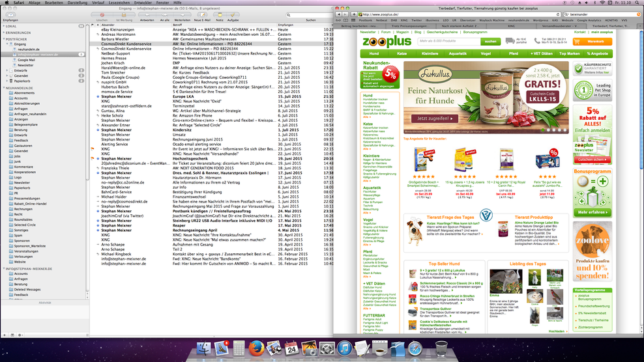Expand Gesendet mailbox disclosure triangle
This screenshot has width=644, height=362.
tap(7, 76)
